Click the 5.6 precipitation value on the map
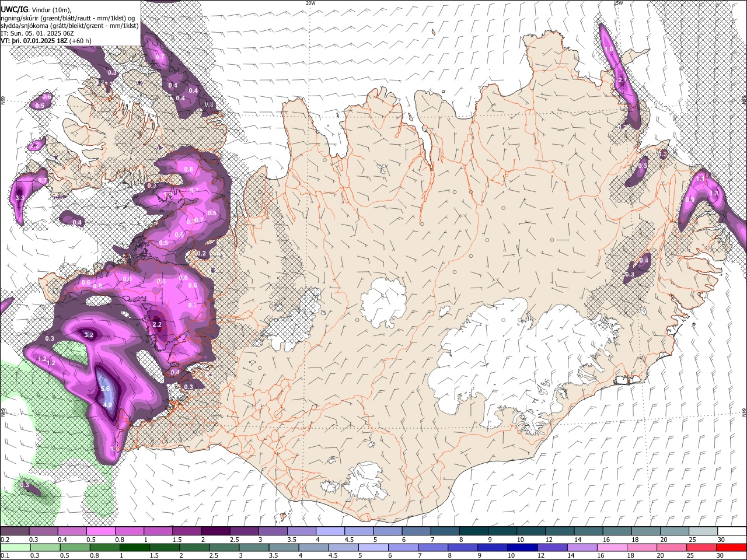Viewport: 747px width, 560px height. click(106, 389)
